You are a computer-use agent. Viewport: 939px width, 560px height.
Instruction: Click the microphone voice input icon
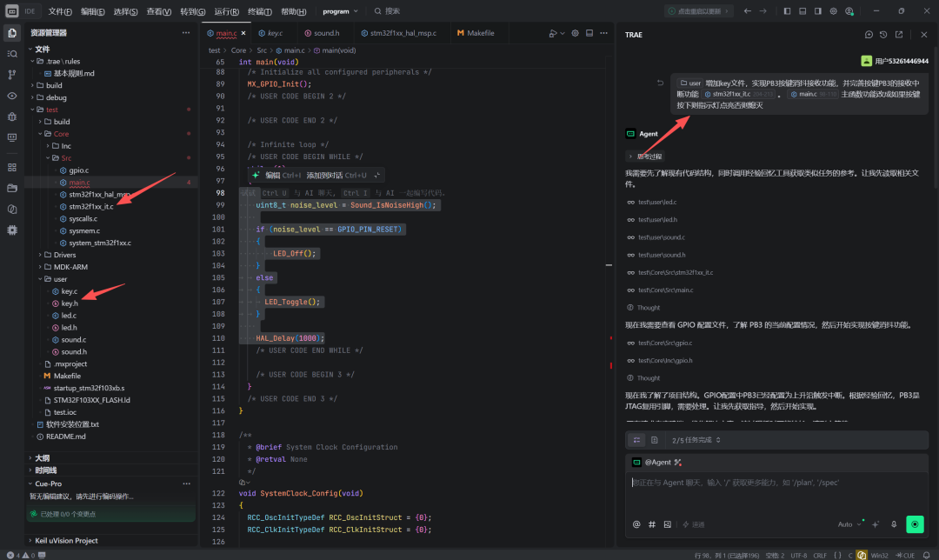[x=894, y=524]
